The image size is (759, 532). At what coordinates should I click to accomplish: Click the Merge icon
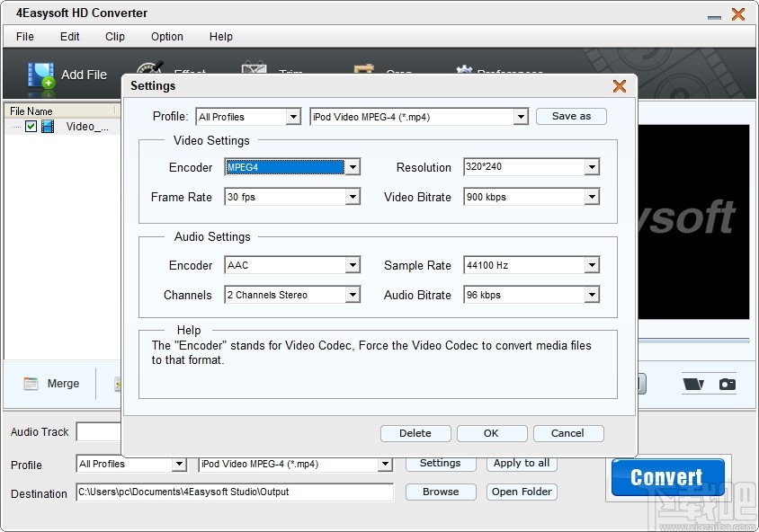pos(29,384)
